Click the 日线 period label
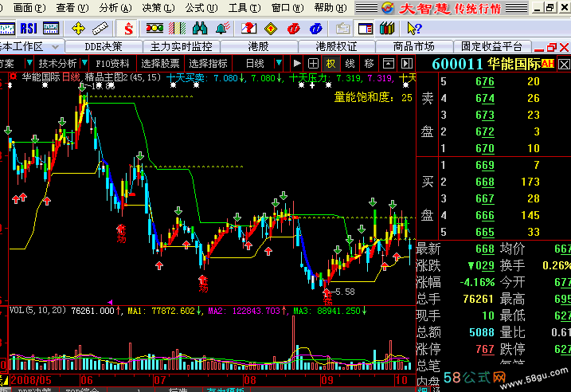Viewport: 571px width, 392px height. (x=255, y=64)
